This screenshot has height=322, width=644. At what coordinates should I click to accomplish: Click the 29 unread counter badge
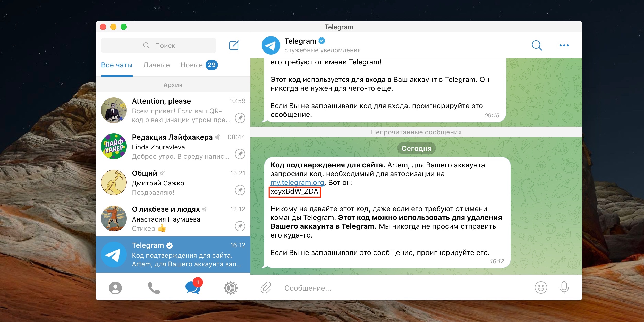point(212,65)
